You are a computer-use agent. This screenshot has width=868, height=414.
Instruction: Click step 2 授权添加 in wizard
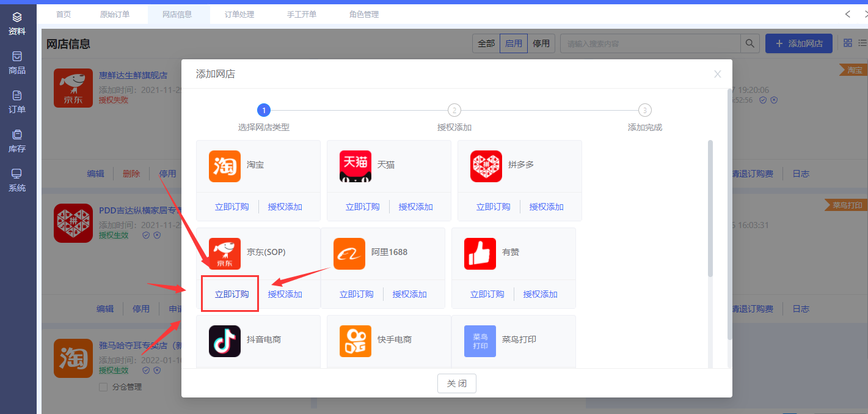pyautogui.click(x=454, y=117)
